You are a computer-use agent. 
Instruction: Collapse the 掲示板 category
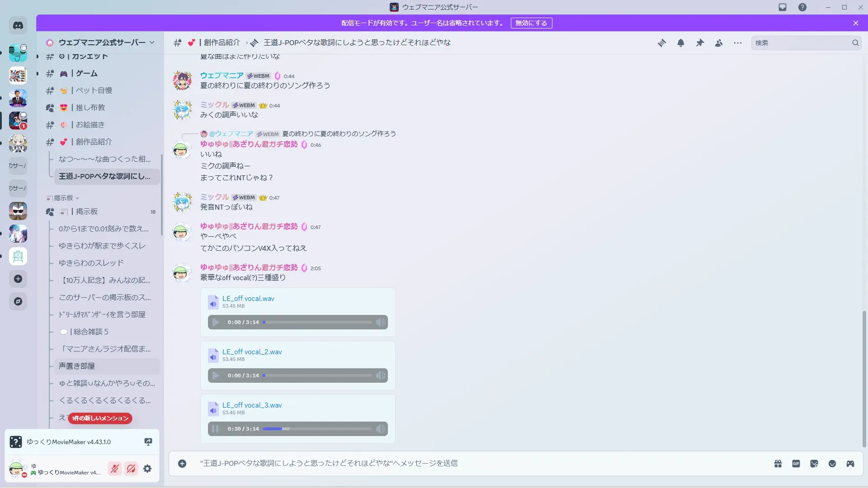pyautogui.click(x=63, y=198)
